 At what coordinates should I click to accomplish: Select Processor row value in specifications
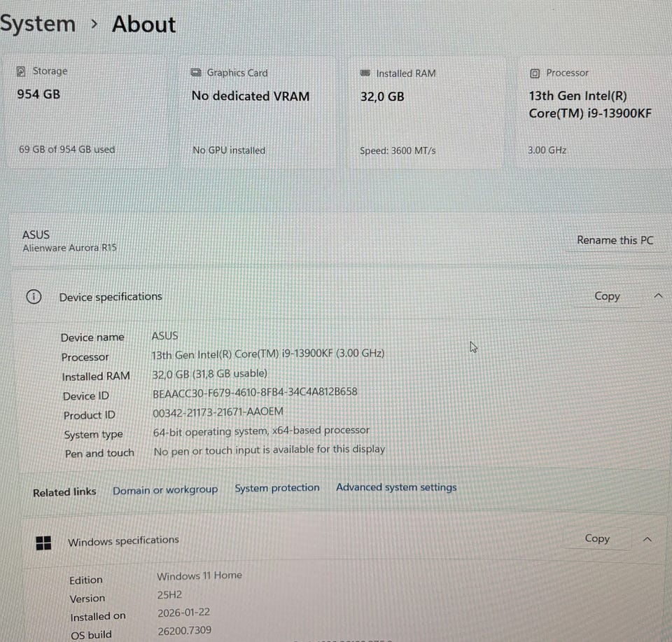(x=268, y=354)
